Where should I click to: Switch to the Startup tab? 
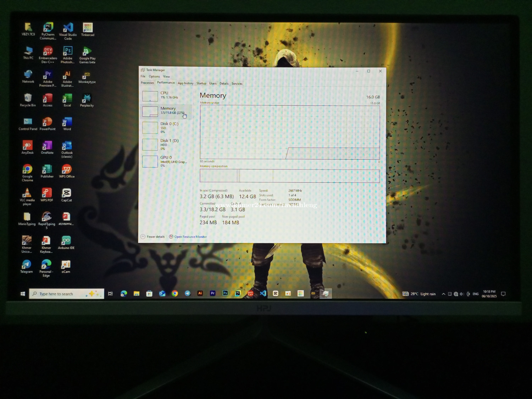(x=201, y=83)
